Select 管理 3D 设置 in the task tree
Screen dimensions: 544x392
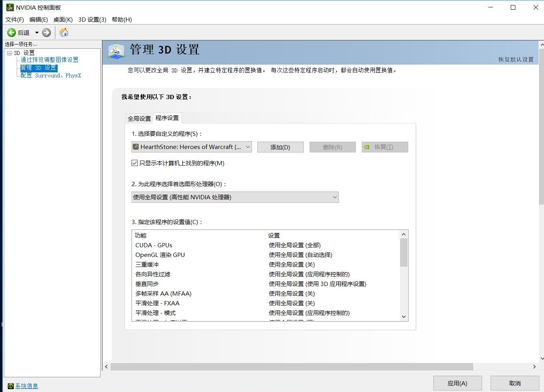point(39,68)
